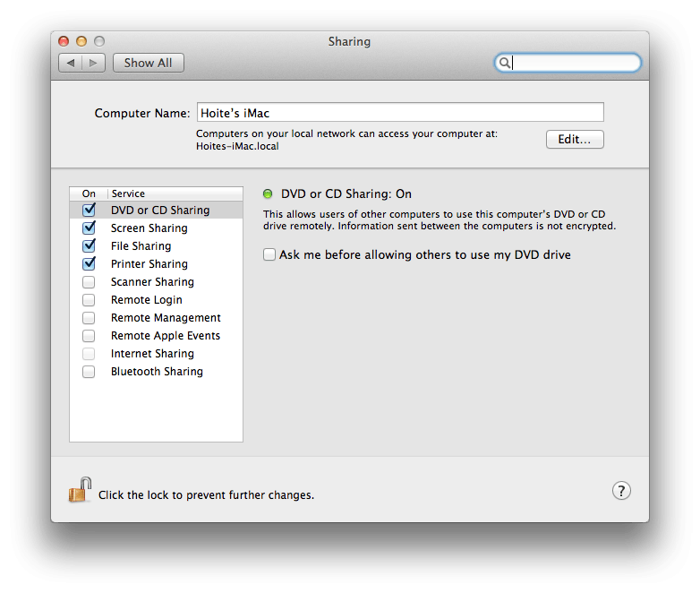Click the forward navigation arrow

[93, 63]
